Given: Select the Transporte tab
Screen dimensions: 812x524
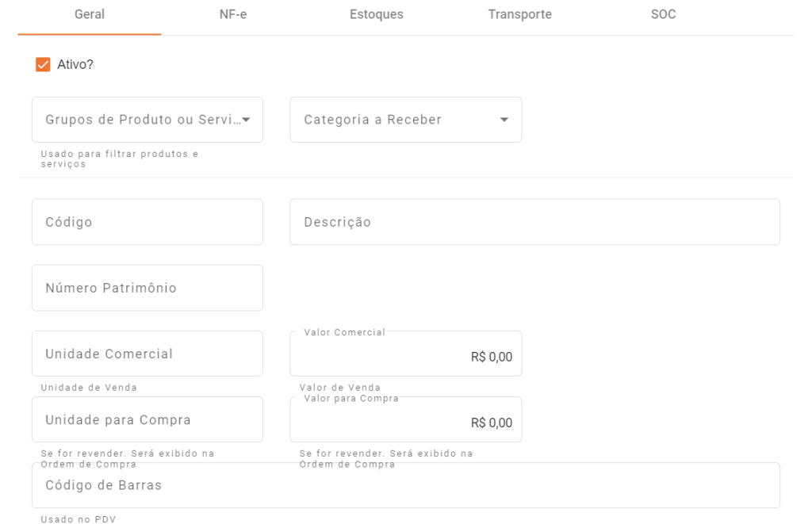Looking at the screenshot, I should [519, 15].
